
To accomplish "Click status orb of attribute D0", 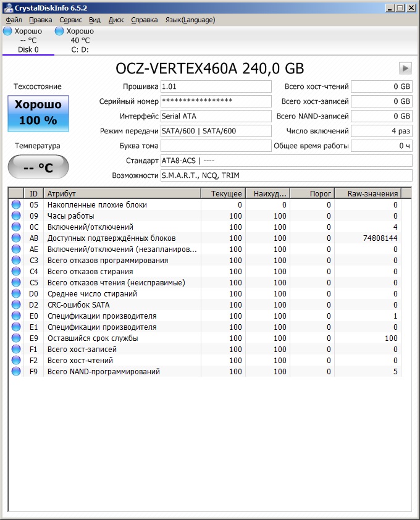I will [16, 293].
